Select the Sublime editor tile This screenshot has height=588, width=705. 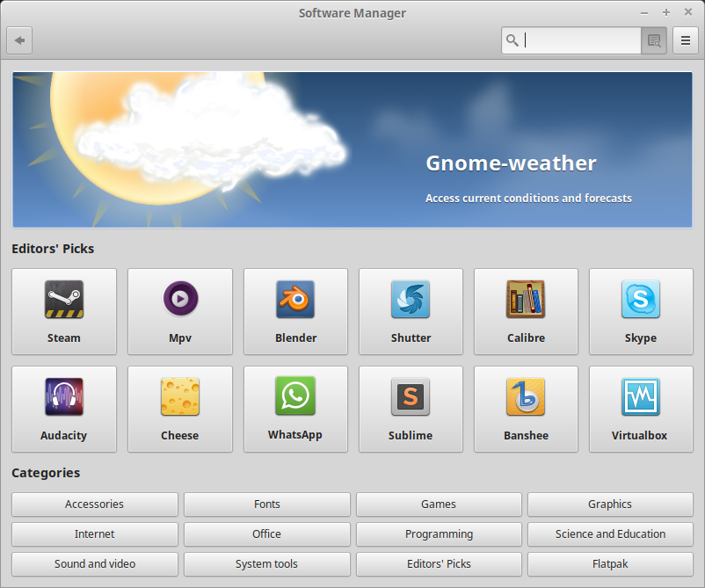pos(411,409)
